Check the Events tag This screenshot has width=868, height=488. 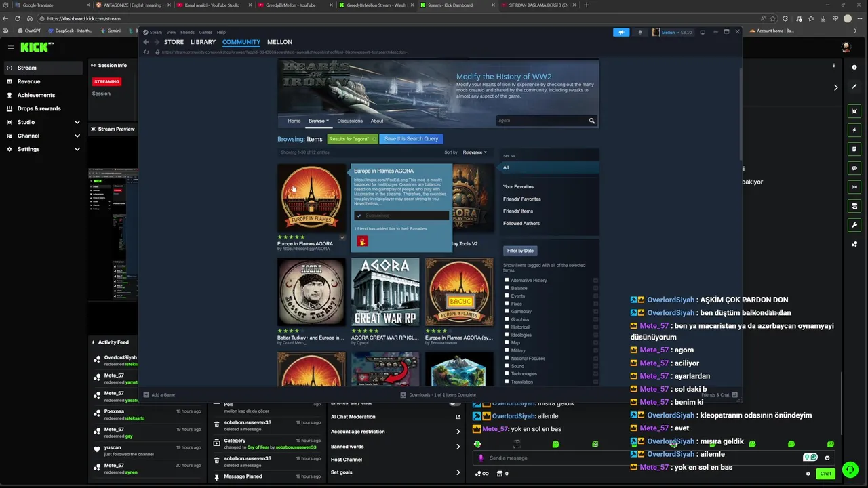tap(507, 296)
